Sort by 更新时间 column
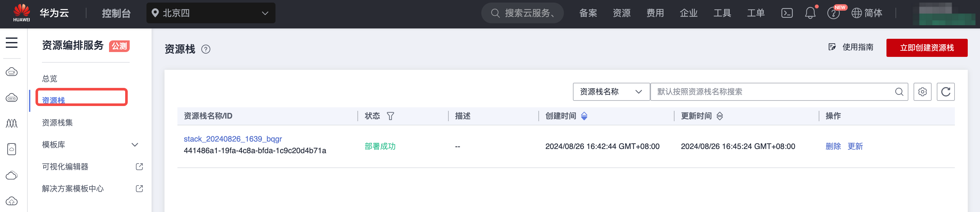This screenshot has height=212, width=980. tap(720, 116)
